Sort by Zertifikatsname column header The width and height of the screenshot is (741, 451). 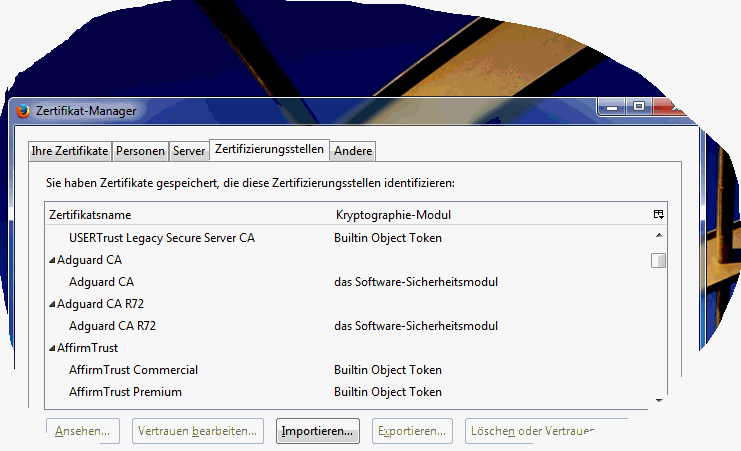[x=90, y=215]
